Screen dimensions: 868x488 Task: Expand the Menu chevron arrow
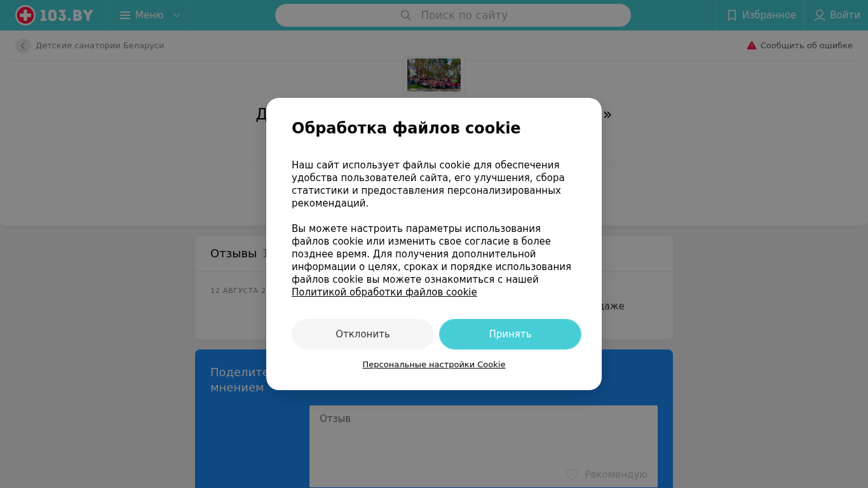(177, 15)
